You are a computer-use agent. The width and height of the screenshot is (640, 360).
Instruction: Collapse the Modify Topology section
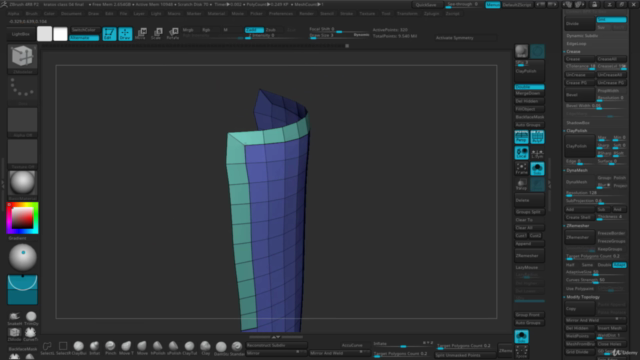tap(582, 297)
